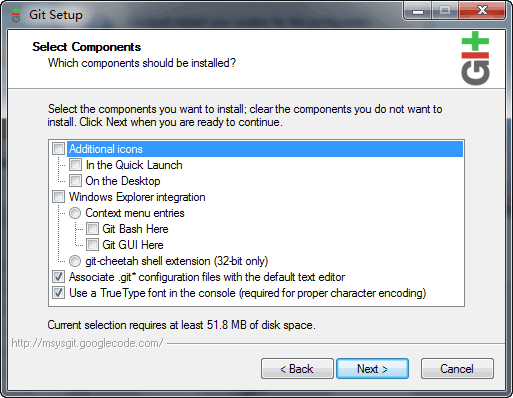Check the On the Desktop option
513x398 pixels.
coord(75,181)
